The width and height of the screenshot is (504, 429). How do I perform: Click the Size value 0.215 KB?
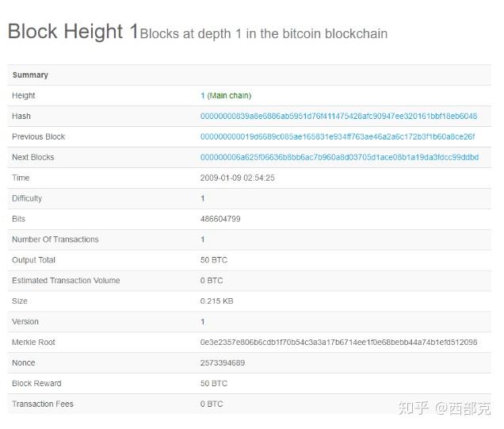[x=217, y=301]
